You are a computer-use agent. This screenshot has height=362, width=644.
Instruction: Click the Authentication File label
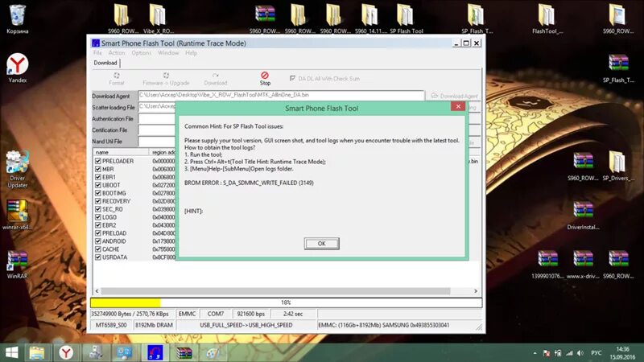pos(113,118)
